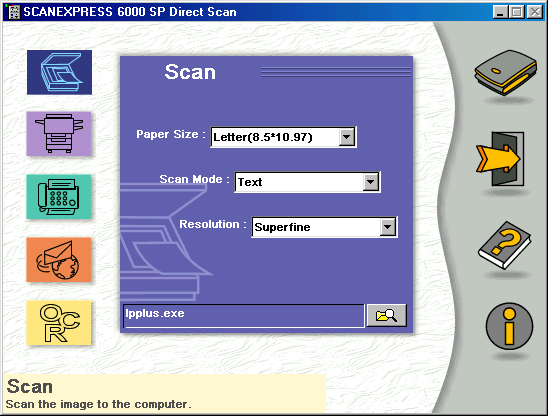The height and width of the screenshot is (416, 548).
Task: Expand the Scan Mode dropdown arrow
Action: pos(371,182)
